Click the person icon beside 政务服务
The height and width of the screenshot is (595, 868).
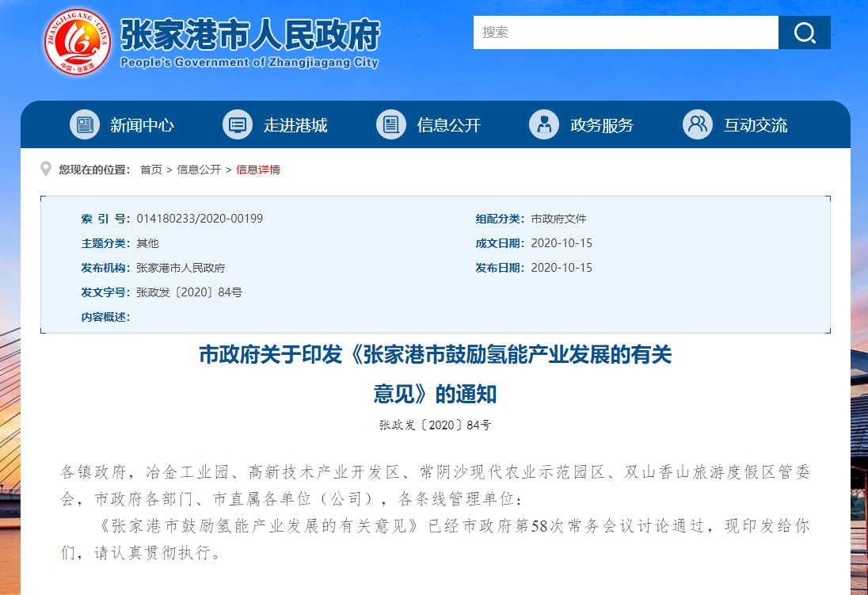click(544, 124)
